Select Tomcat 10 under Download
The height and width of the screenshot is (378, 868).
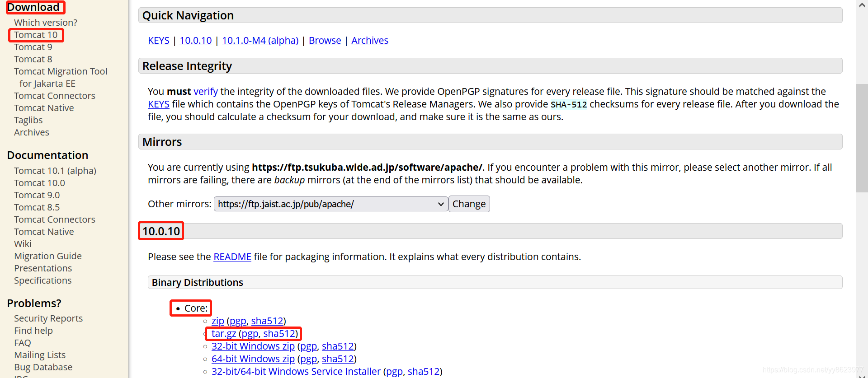pyautogui.click(x=36, y=35)
